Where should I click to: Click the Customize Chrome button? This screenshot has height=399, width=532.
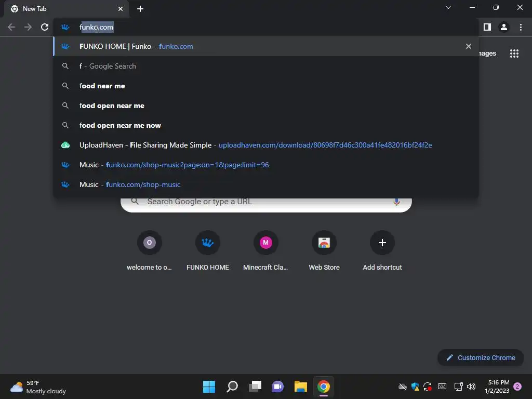(x=481, y=357)
